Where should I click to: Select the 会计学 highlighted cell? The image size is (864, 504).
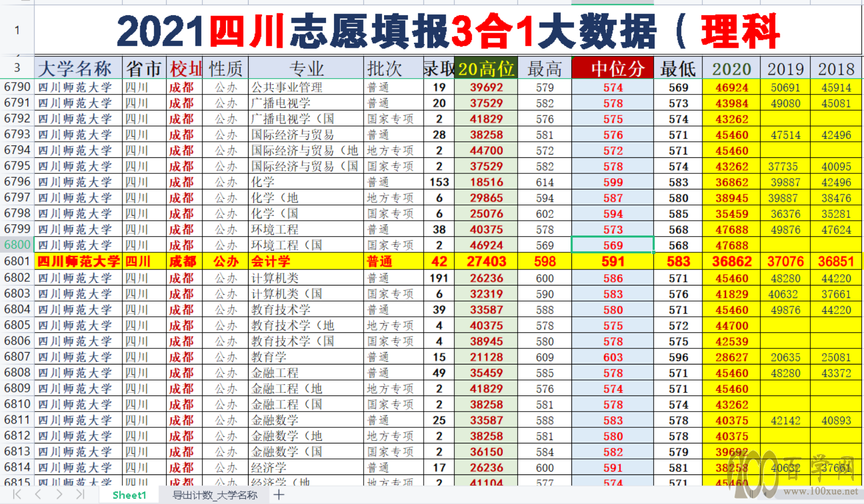(306, 261)
